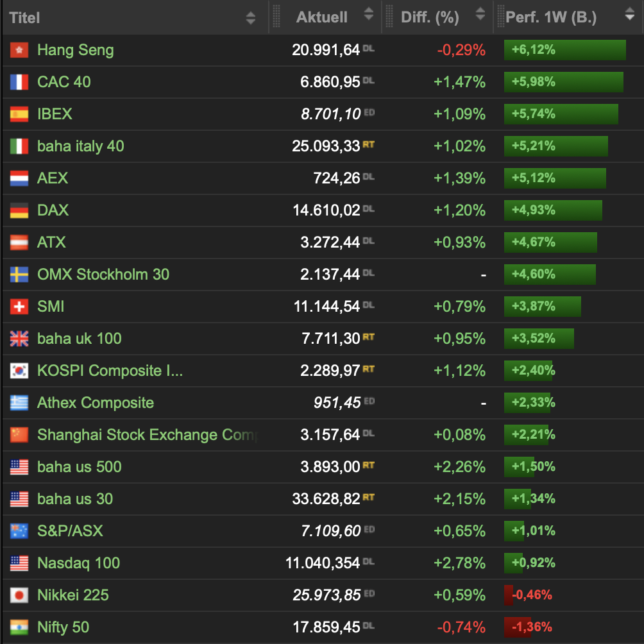Click the Dutch flag beside AEX
The height and width of the screenshot is (644, 644).
[19, 178]
